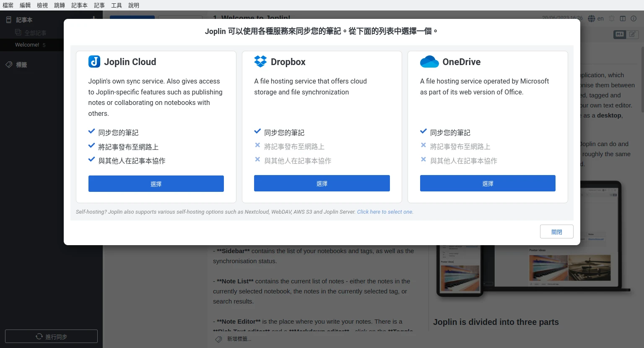Click the '**Note List**' line in the editor
The image size is (644, 348).
312,291
